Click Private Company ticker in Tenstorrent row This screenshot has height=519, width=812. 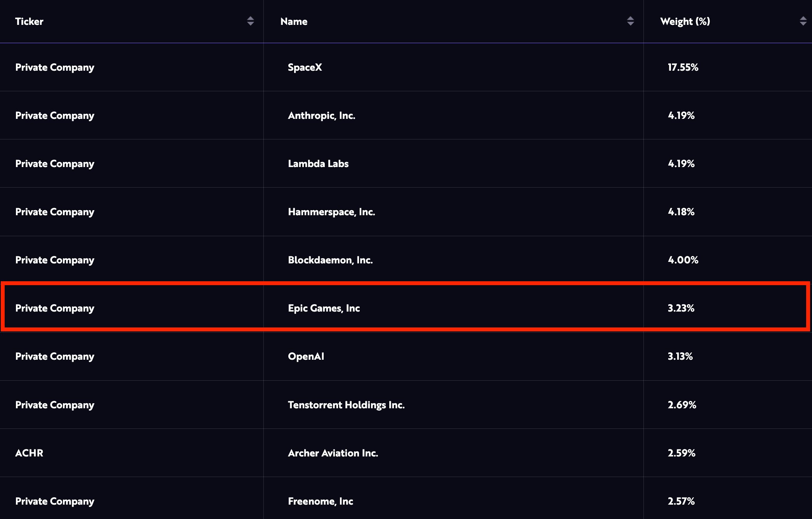[55, 405]
